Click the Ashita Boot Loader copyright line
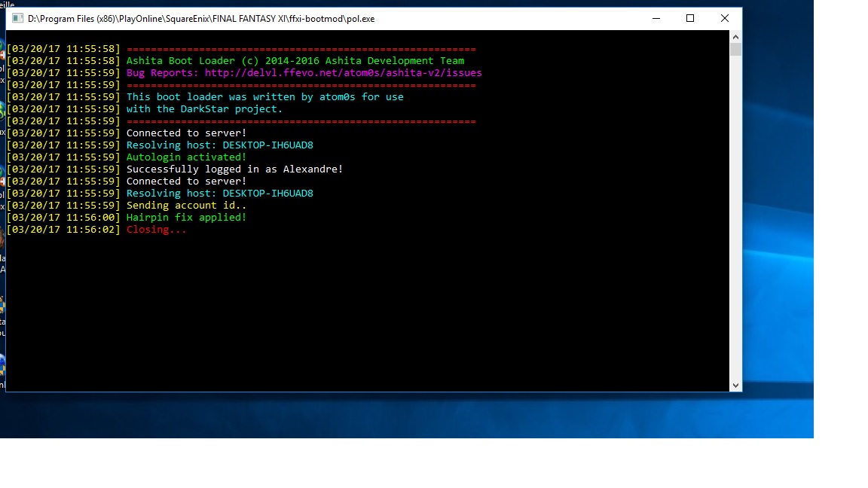Screen dimensions: 868x488 point(295,61)
